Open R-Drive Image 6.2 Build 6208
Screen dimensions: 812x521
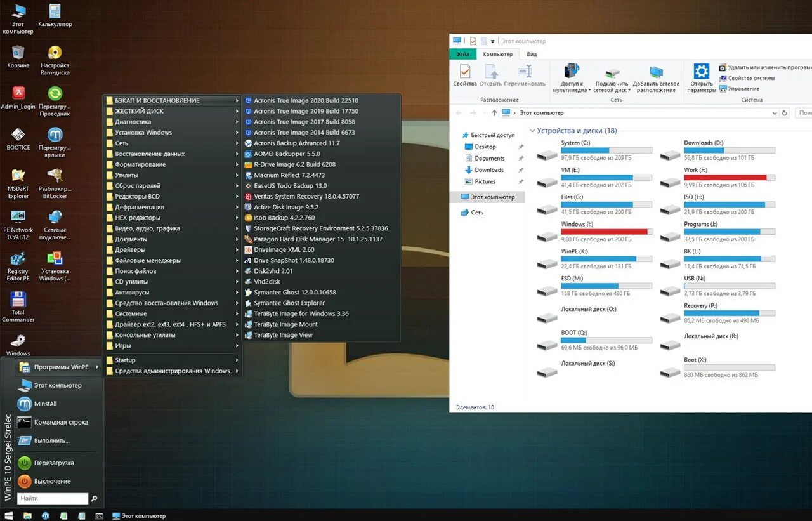(x=294, y=164)
